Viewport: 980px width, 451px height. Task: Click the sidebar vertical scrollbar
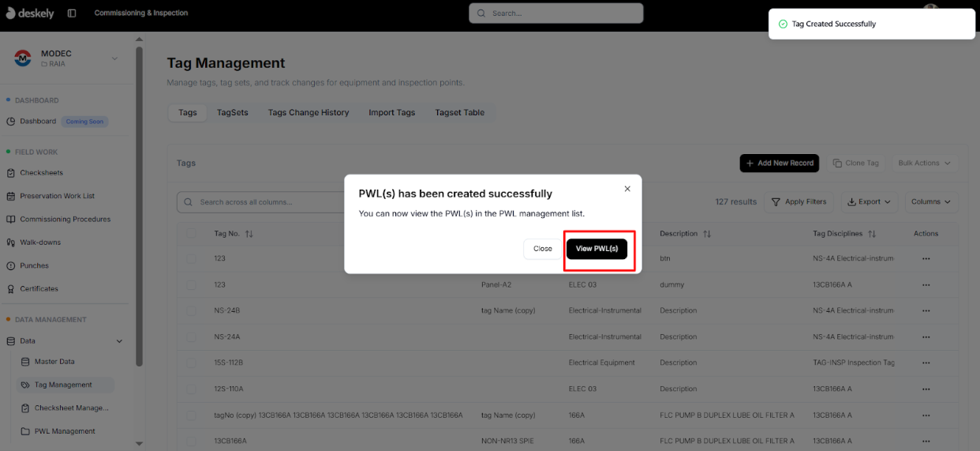click(x=140, y=205)
